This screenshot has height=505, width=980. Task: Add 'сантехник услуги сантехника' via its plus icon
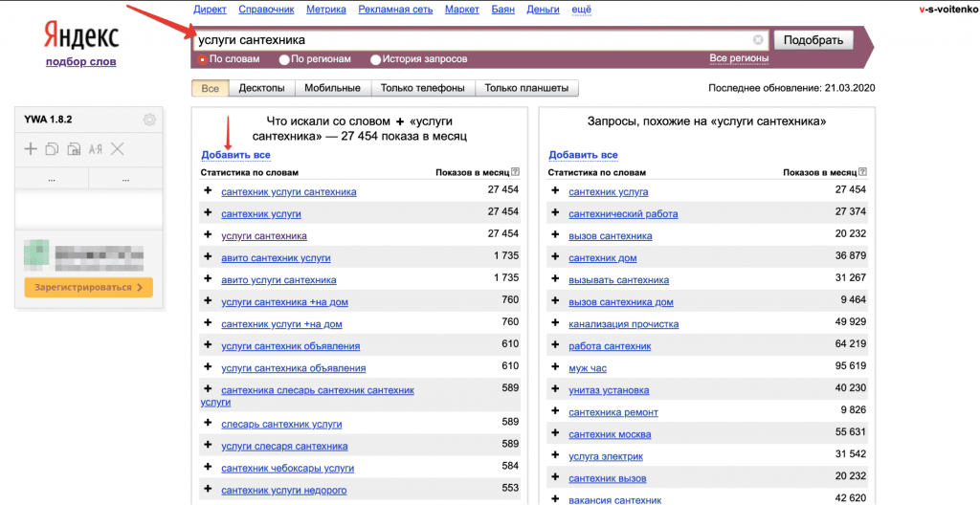point(208,190)
